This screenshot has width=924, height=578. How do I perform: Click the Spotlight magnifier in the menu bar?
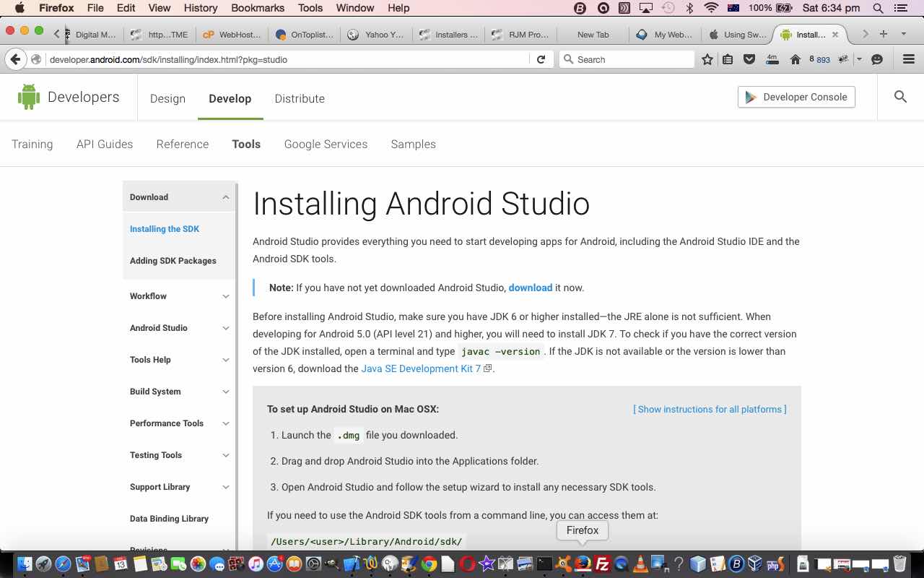[876, 8]
